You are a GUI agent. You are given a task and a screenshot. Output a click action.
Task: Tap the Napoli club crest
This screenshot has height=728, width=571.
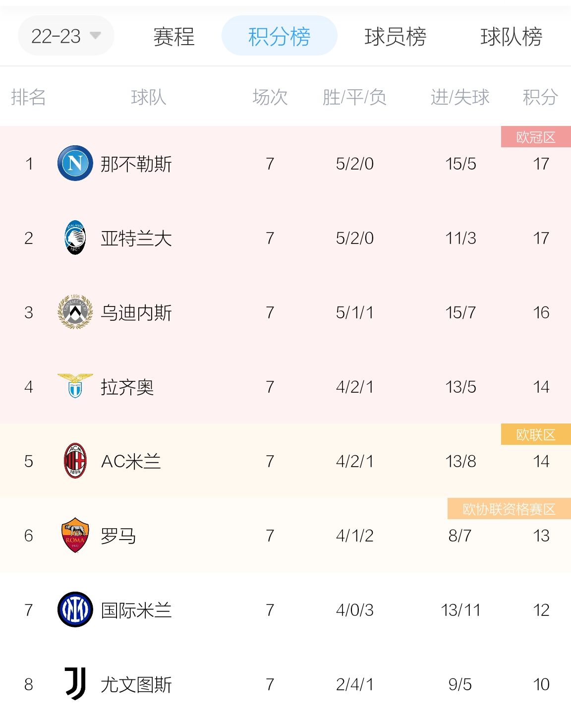point(75,163)
